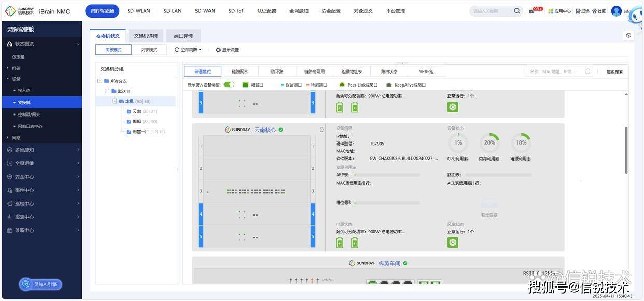
Task: Open 接入点 in the sidebar
Action: pos(24,90)
